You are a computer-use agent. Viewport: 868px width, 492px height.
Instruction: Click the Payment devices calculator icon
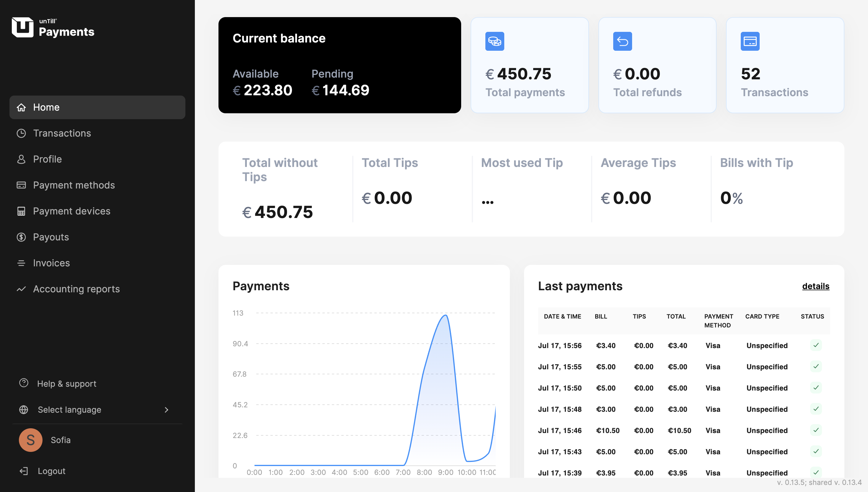coord(21,211)
